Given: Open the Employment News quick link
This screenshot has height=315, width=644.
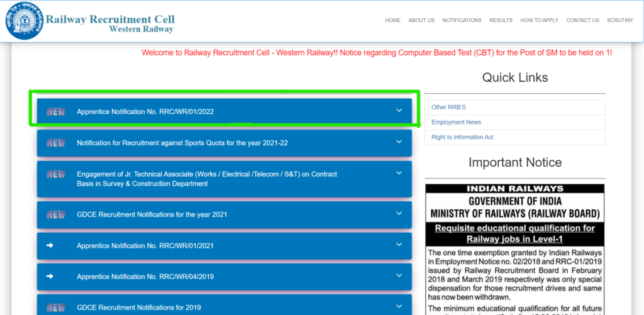Looking at the screenshot, I should 456,122.
